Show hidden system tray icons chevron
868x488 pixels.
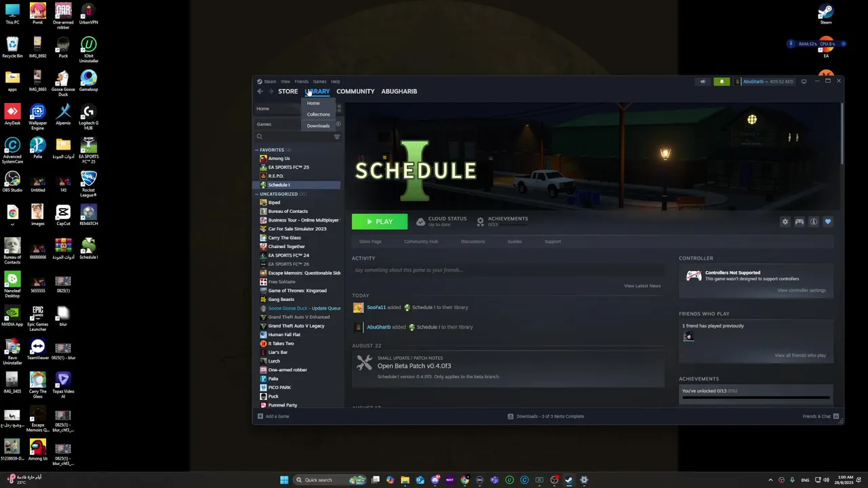(770, 480)
